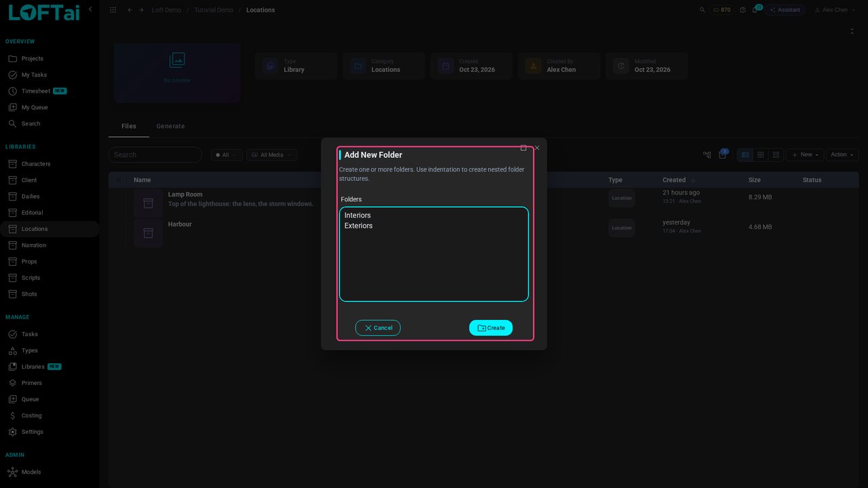Viewport: 868px width, 488px height.
Task: Click the top bar search icon
Action: 703,10
